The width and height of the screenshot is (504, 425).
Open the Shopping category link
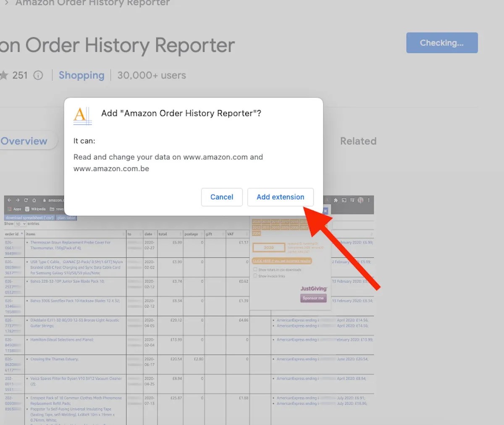[x=81, y=75]
